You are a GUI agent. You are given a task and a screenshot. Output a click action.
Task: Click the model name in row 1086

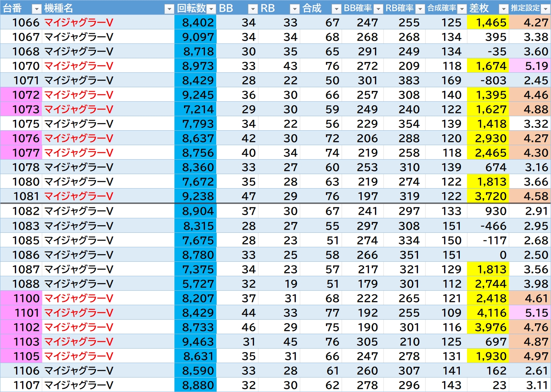pos(79,255)
